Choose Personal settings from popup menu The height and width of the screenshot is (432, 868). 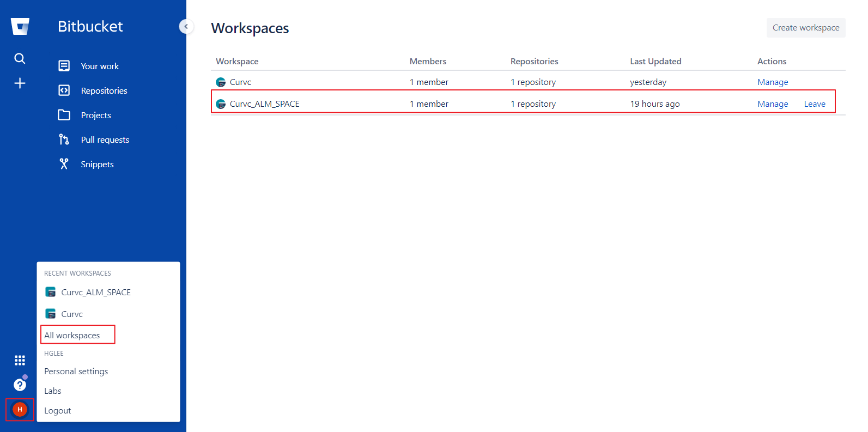76,371
